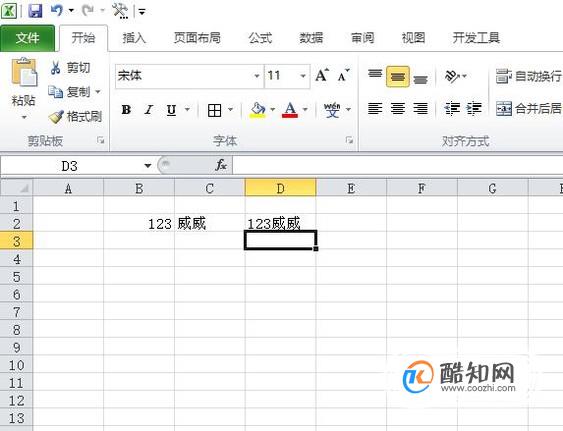The height and width of the screenshot is (431, 563).
Task: Click the 粘贴 (Paste) button
Action: point(23,89)
